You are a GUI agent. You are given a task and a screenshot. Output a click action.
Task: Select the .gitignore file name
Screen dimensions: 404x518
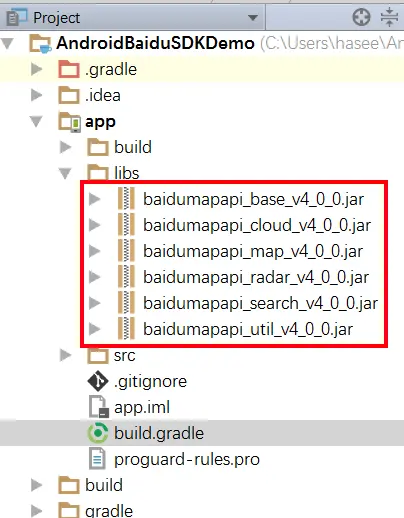150,382
